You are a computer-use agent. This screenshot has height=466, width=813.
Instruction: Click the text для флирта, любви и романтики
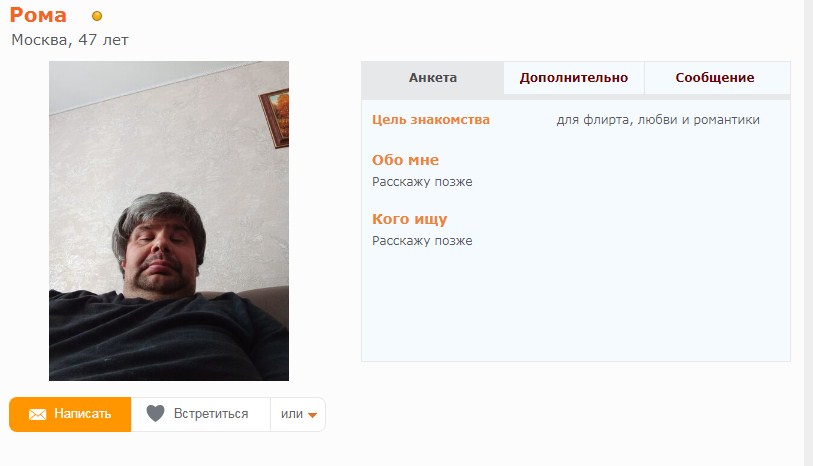[x=658, y=120]
